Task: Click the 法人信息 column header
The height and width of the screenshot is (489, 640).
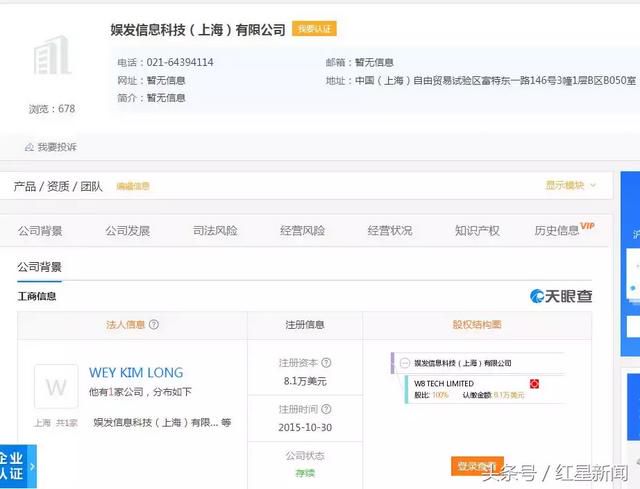Action: pos(126,325)
